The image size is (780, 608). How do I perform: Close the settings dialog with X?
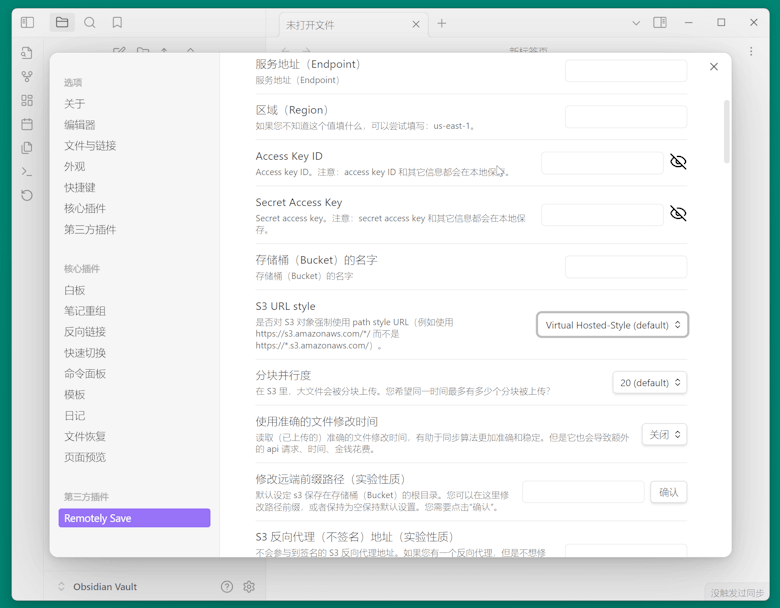click(714, 67)
